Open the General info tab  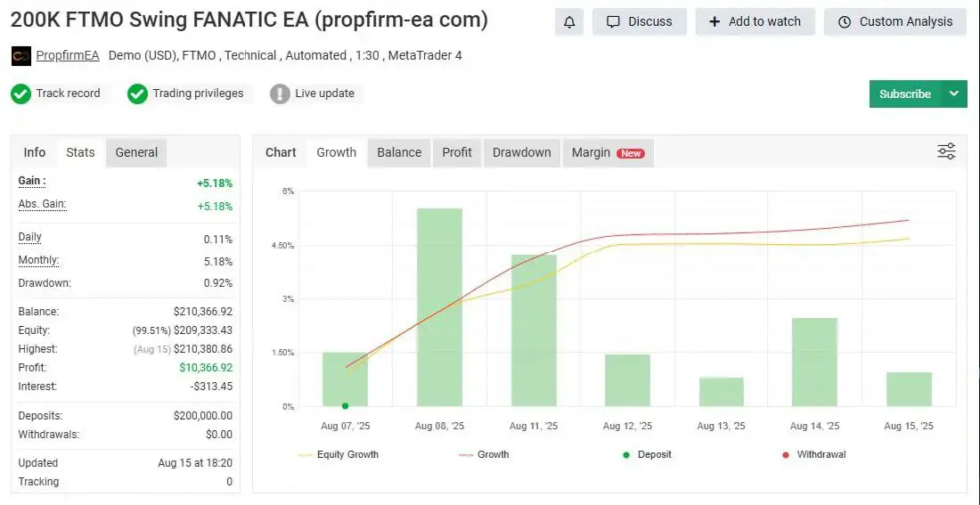[x=136, y=152]
